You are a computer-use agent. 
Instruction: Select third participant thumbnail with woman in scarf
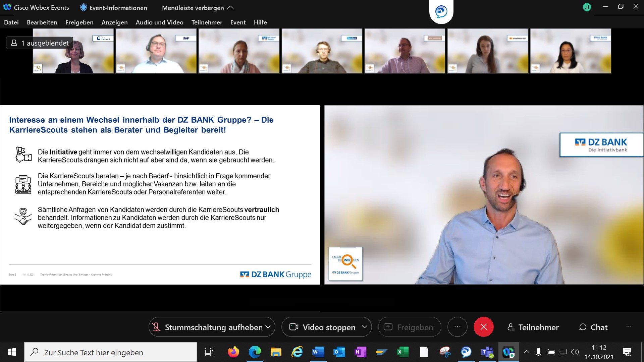tap(239, 51)
